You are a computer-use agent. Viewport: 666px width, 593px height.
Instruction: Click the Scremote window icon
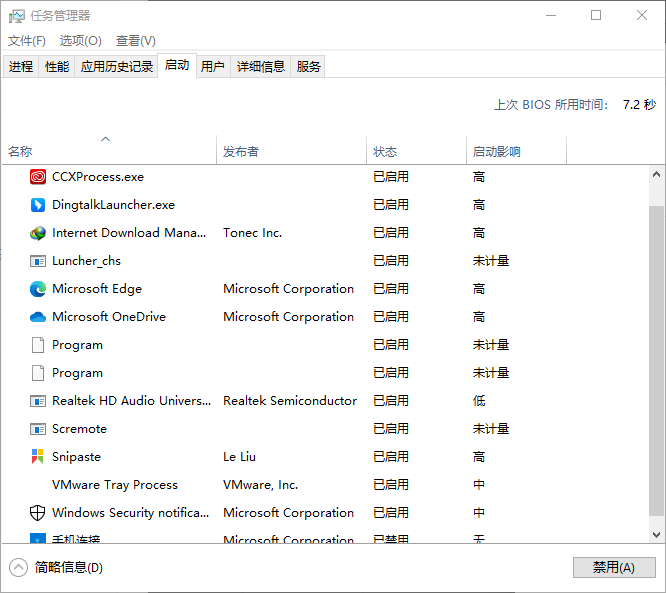coord(38,429)
